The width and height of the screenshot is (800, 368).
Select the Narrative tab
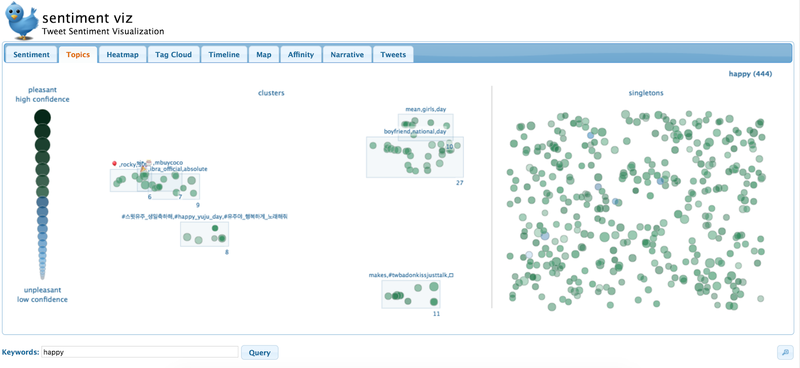347,55
